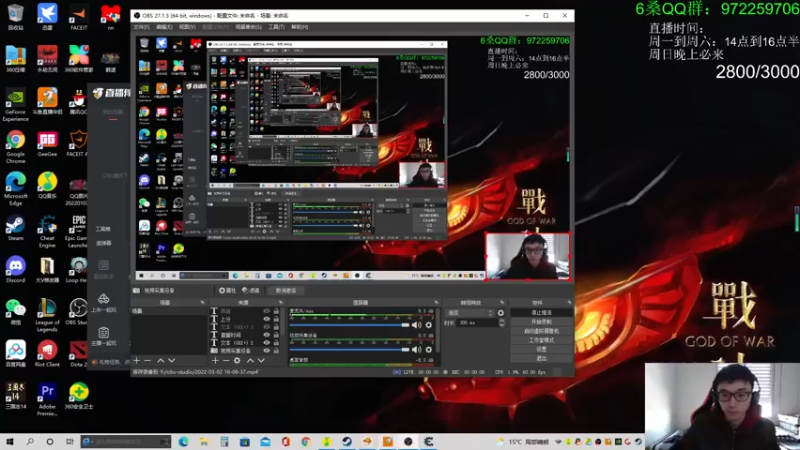This screenshot has width=800, height=450.
Task: Open settings gear for 视频采集设备 mixer channel
Action: pos(429,349)
